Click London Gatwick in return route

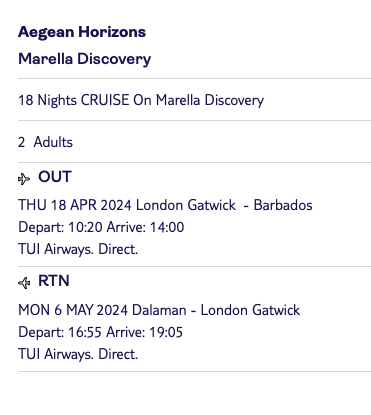click(250, 310)
